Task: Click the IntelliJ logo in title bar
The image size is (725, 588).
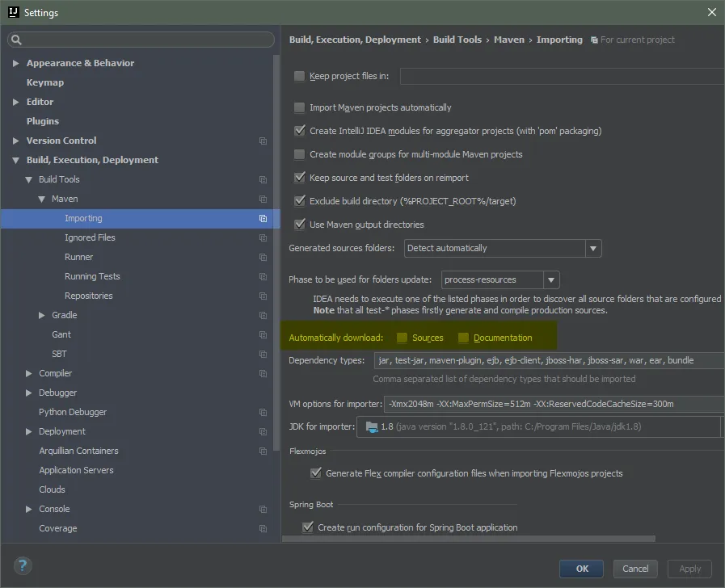Action: tap(14, 12)
